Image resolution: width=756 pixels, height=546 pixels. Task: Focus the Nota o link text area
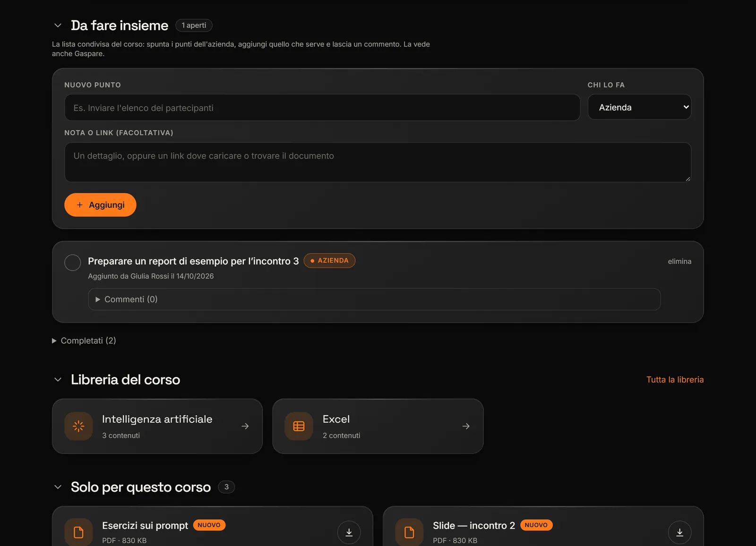tap(378, 162)
